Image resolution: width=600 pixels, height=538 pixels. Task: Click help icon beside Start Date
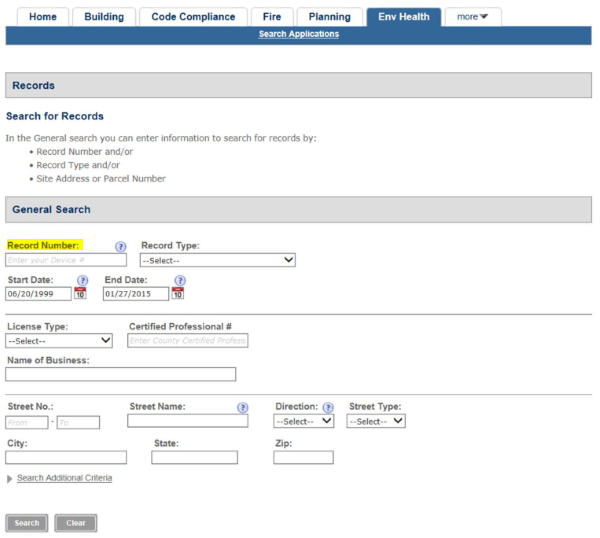83,281
